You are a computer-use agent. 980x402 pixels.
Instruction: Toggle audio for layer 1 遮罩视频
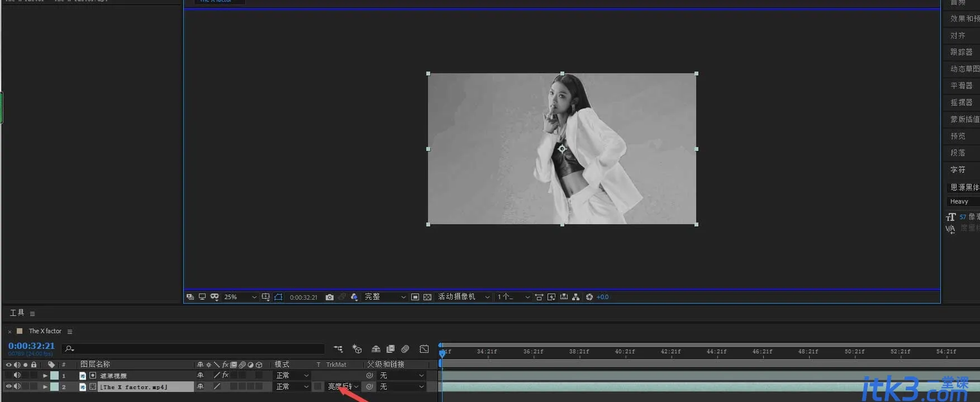(x=17, y=375)
